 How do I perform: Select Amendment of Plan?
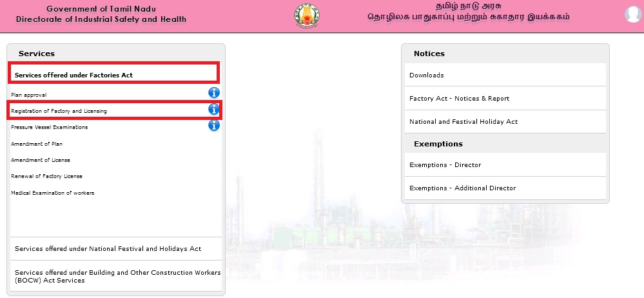coord(37,144)
